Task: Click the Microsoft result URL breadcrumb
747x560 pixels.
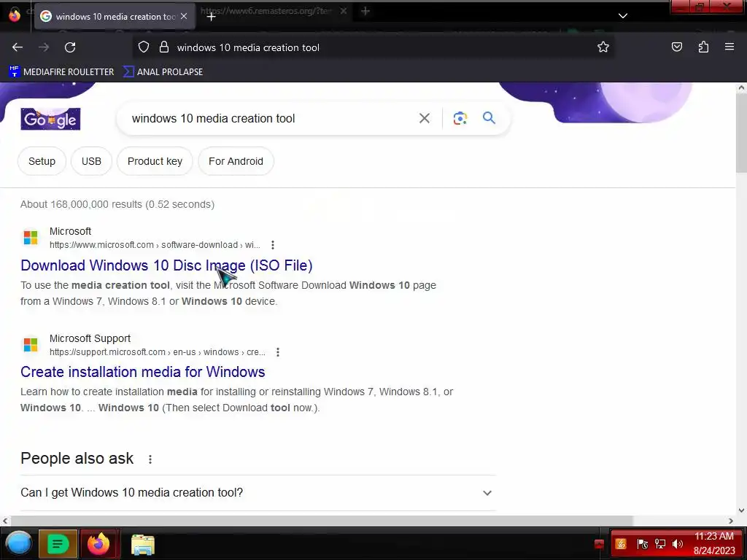Action: [x=155, y=245]
